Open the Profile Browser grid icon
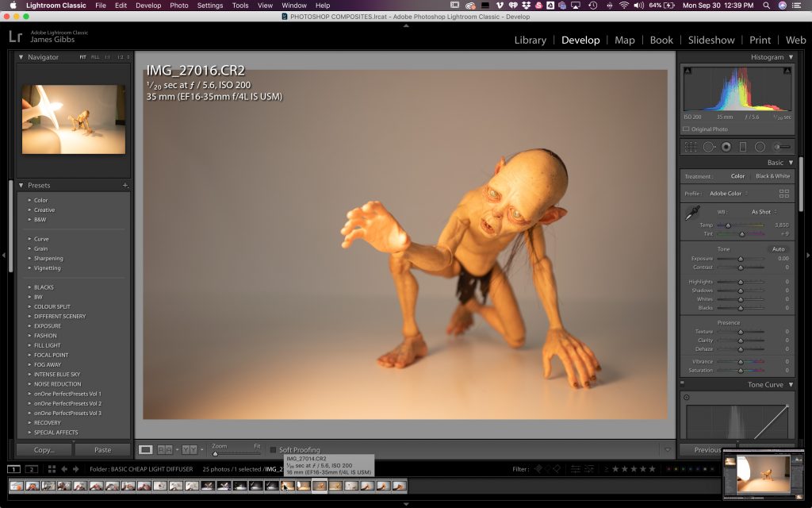This screenshot has width=812, height=508. coord(784,194)
